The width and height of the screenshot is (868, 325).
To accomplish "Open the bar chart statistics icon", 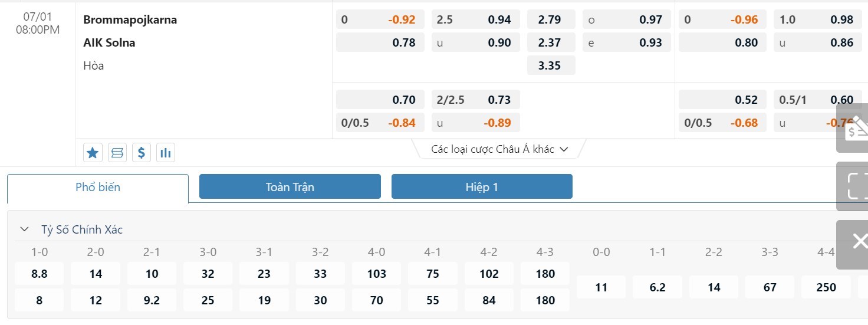I will pyautogui.click(x=166, y=153).
